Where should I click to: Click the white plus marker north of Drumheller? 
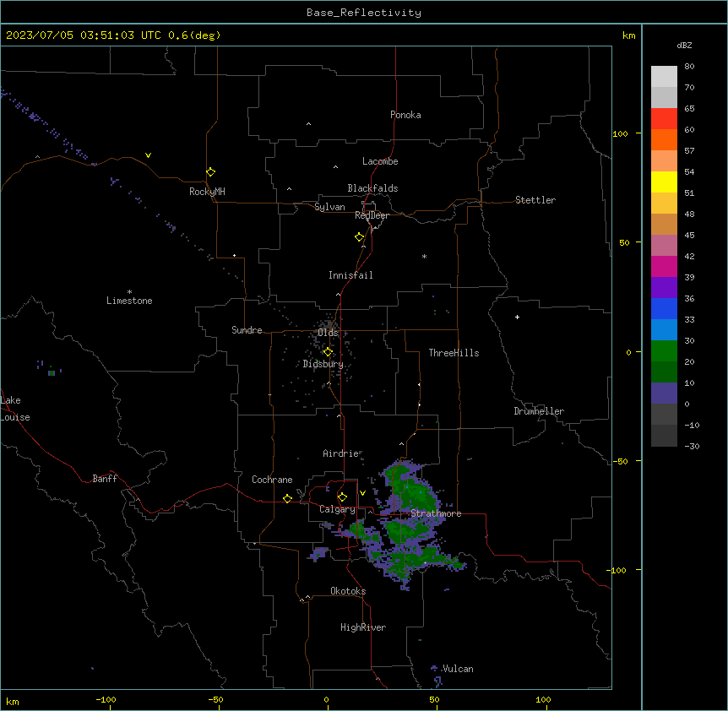click(x=517, y=317)
